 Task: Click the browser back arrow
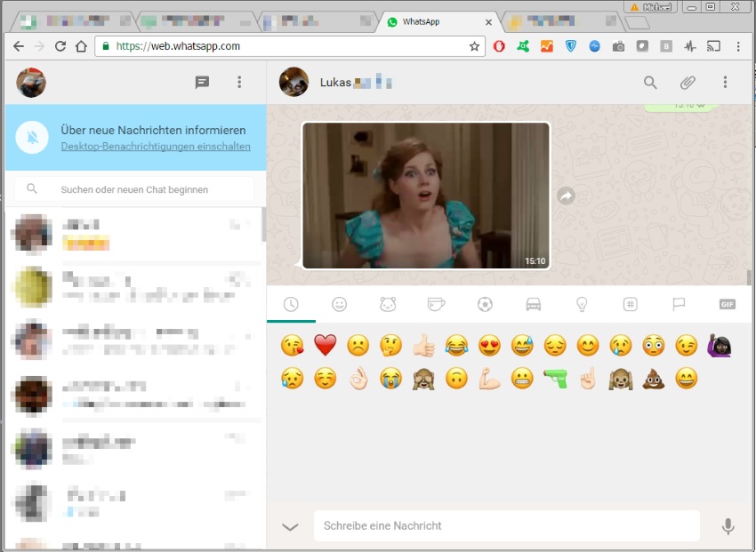pos(19,46)
